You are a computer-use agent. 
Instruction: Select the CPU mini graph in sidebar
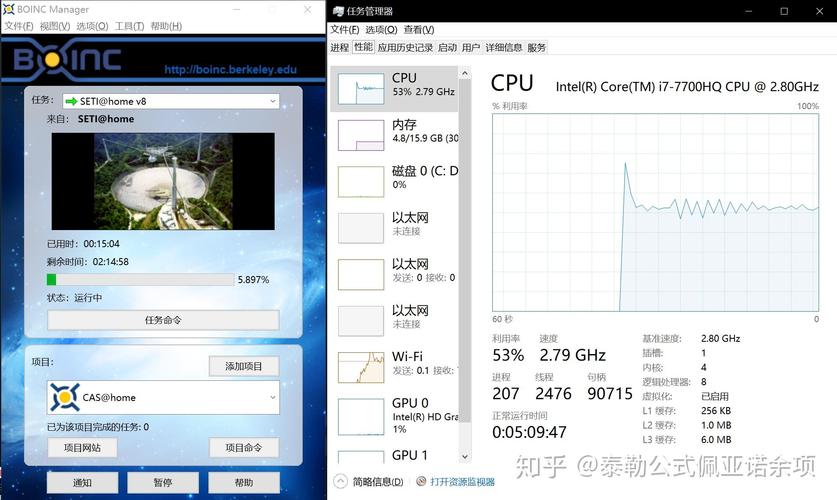[x=361, y=89]
